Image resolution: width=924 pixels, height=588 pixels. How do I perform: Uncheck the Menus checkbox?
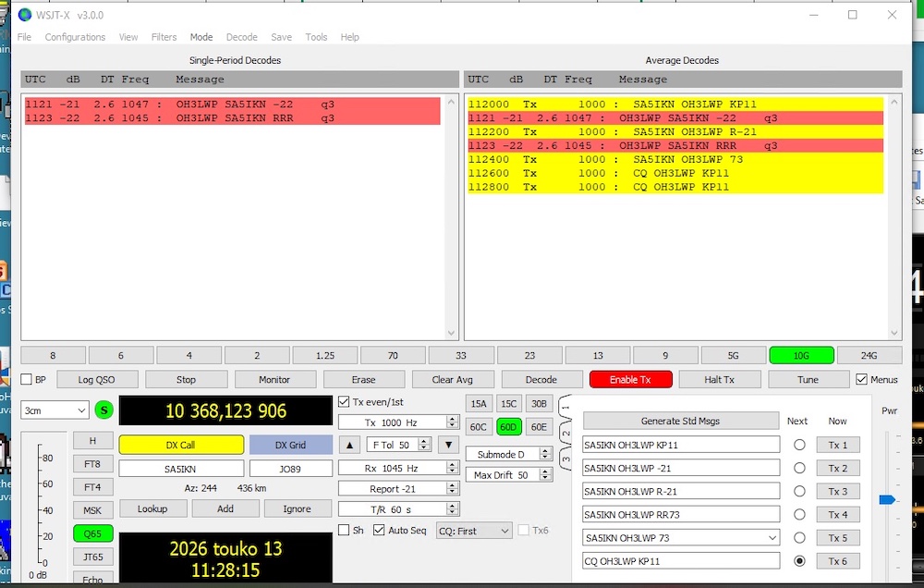[861, 379]
